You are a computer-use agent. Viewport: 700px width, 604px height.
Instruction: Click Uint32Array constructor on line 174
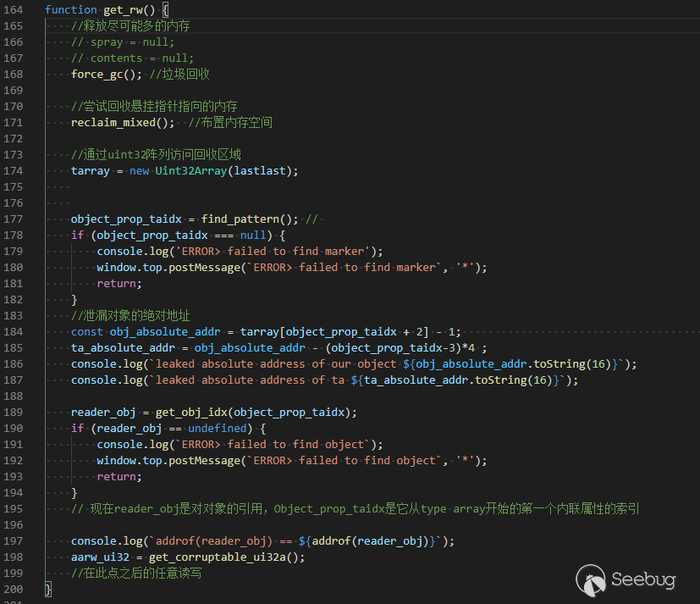pos(191,170)
